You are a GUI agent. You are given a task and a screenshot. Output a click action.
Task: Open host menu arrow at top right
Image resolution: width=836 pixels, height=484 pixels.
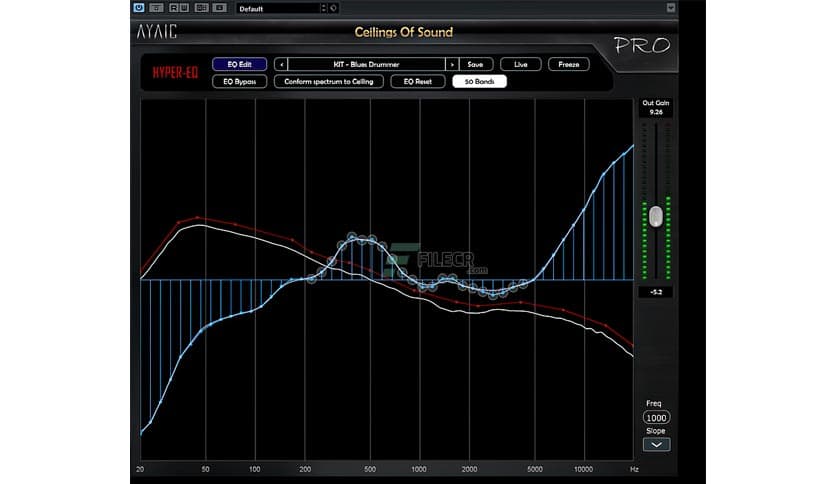click(x=671, y=7)
